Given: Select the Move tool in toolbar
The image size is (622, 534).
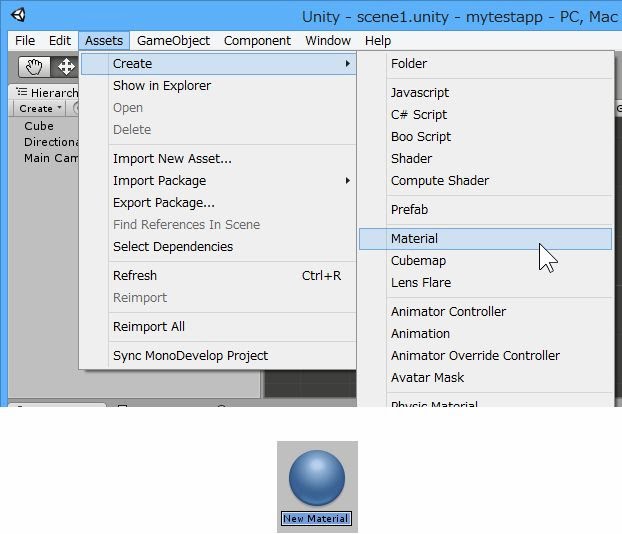Looking at the screenshot, I should [66, 67].
